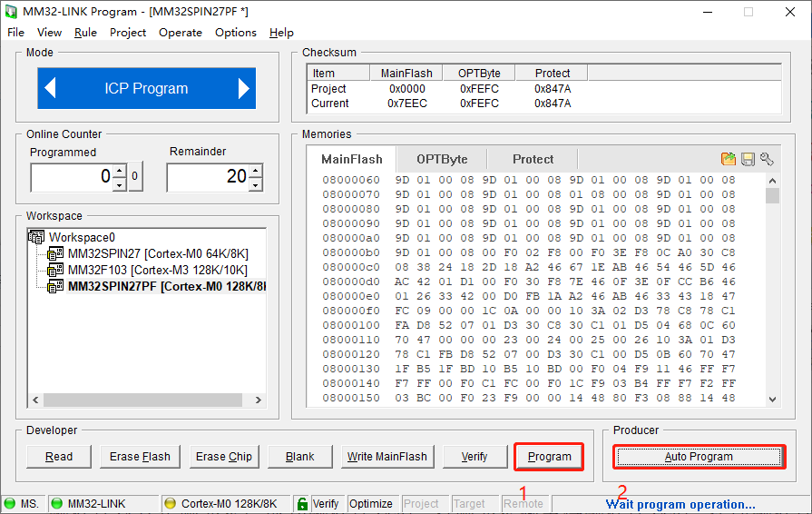
Task: Click the workspace scroll left arrow
Action: tap(35, 400)
